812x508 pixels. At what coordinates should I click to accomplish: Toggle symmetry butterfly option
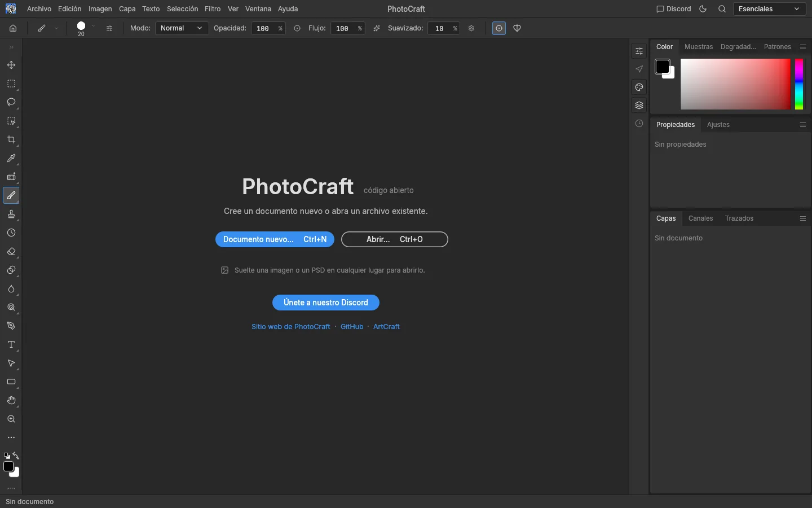point(517,28)
